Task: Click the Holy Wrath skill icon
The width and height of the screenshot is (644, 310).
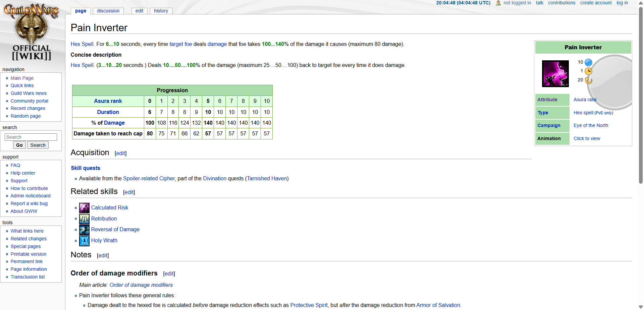Action: pyautogui.click(x=84, y=241)
